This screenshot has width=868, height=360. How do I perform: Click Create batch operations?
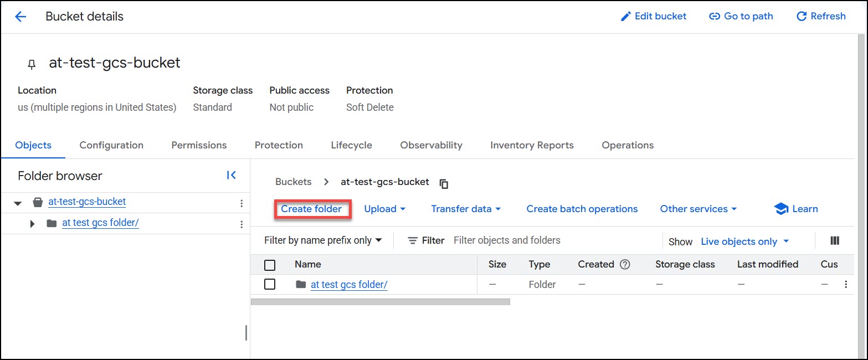point(582,209)
